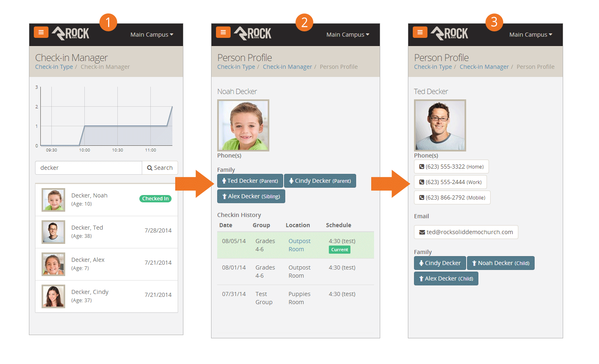Call home number (623) 555-3322

coord(451,167)
